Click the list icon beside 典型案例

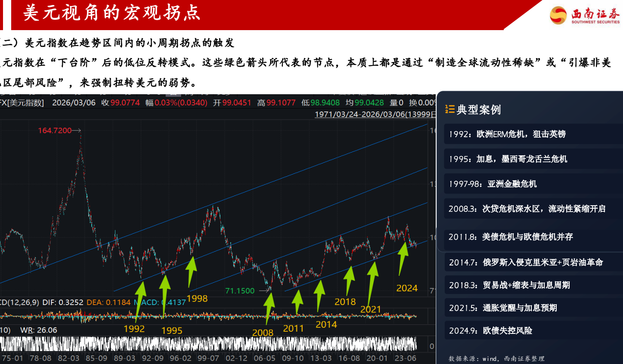coord(450,109)
